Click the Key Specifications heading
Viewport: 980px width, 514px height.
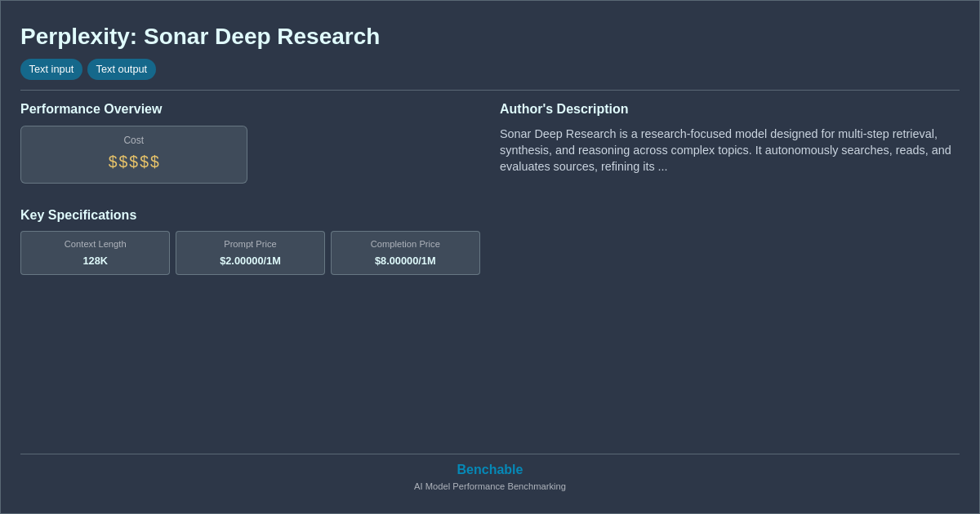click(78, 215)
